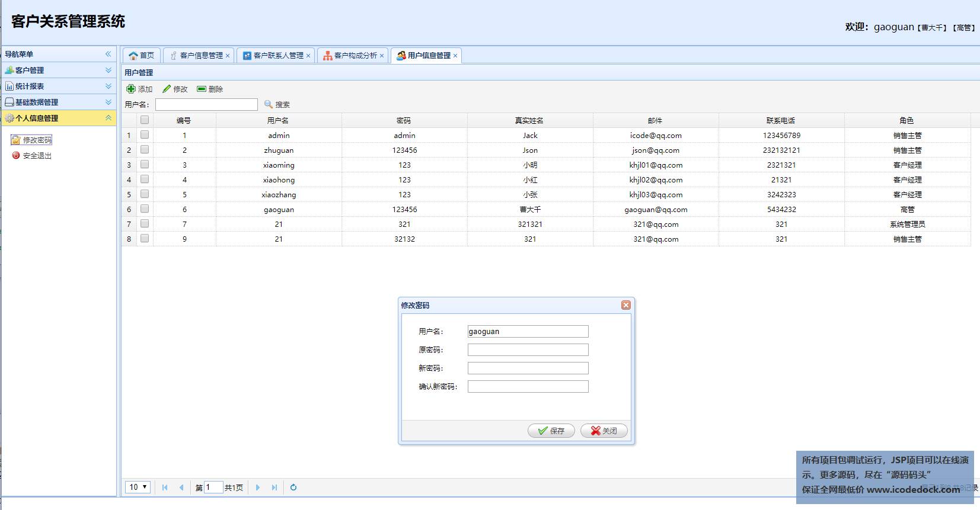
Task: Switch to the 客户信息管理 tab
Action: pyautogui.click(x=199, y=56)
